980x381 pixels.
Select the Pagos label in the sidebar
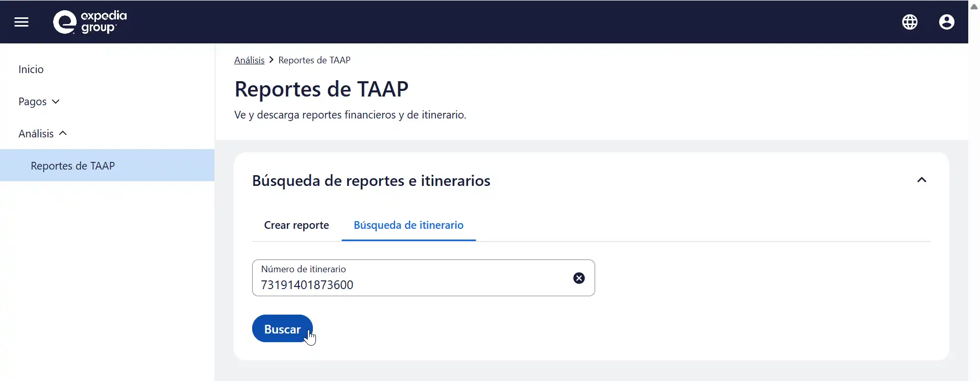point(32,102)
